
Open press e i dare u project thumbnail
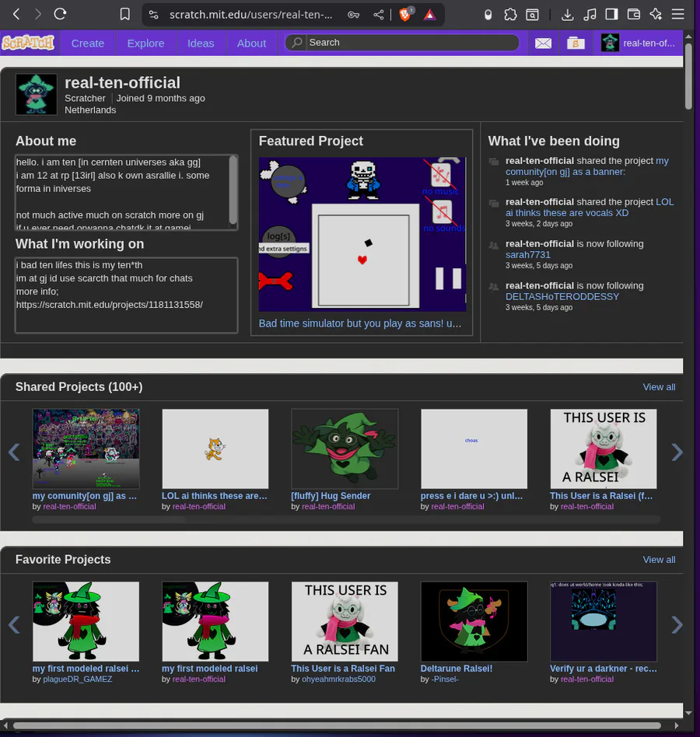point(474,449)
